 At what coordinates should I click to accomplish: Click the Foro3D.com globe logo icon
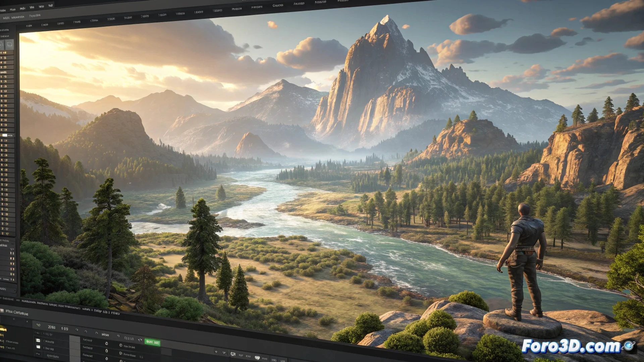pyautogui.click(x=629, y=345)
